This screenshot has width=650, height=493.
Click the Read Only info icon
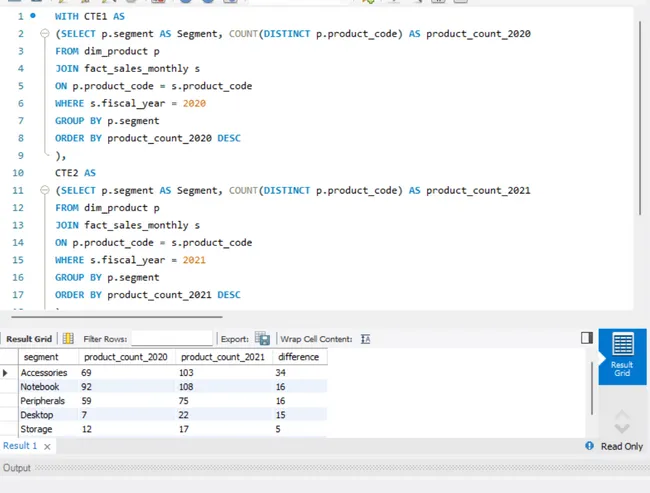pyautogui.click(x=589, y=446)
